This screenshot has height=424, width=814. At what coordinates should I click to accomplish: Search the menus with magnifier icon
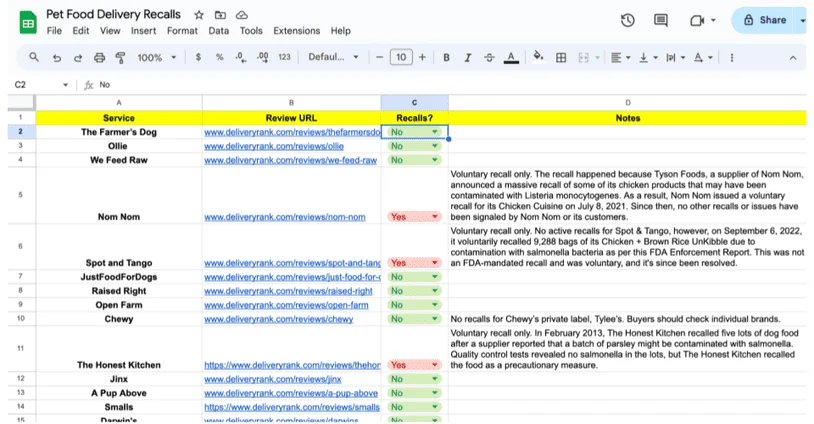34,58
